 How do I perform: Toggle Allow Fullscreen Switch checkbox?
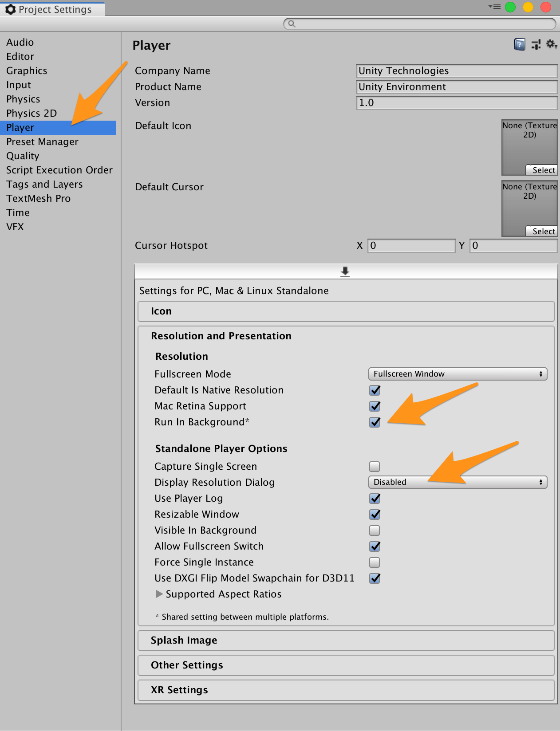[375, 546]
